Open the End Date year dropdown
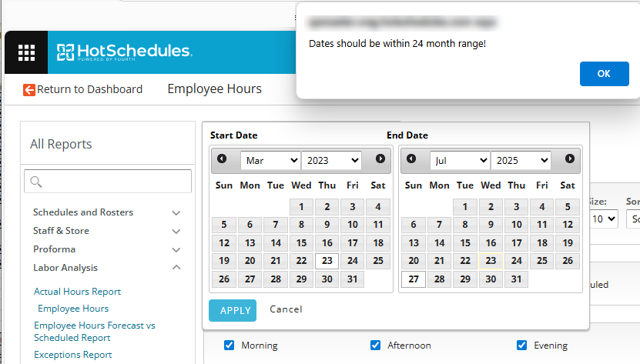The image size is (640, 364). click(x=521, y=160)
